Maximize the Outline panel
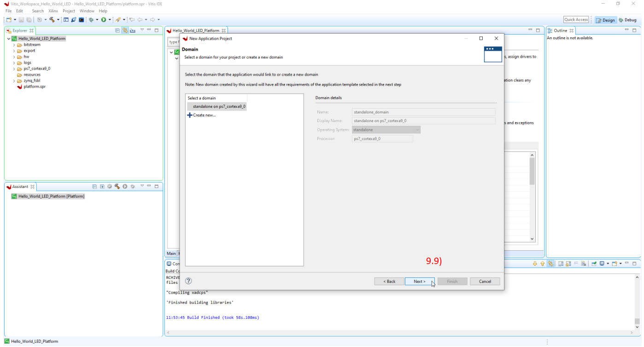Viewport: 644px width, 347px height. (x=635, y=30)
